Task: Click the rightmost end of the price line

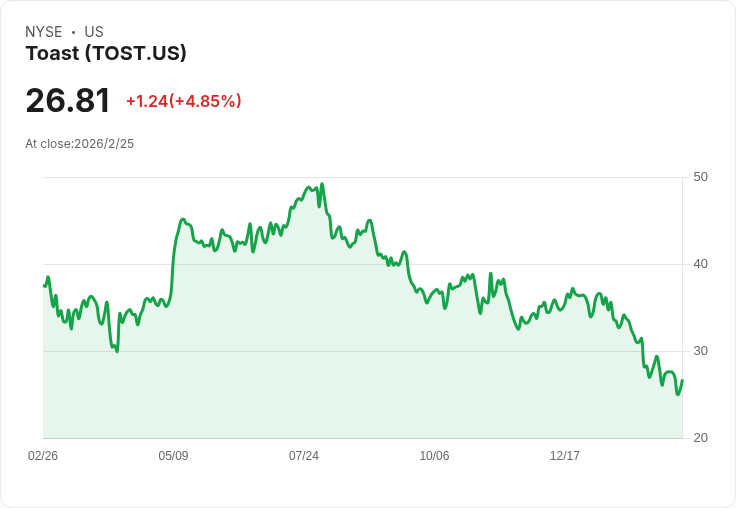Action: coord(682,380)
